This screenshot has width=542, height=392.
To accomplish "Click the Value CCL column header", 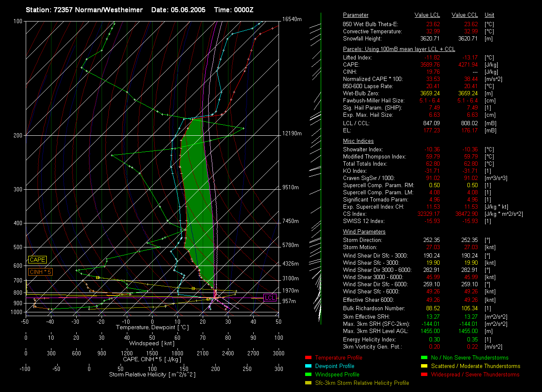I will [x=465, y=15].
